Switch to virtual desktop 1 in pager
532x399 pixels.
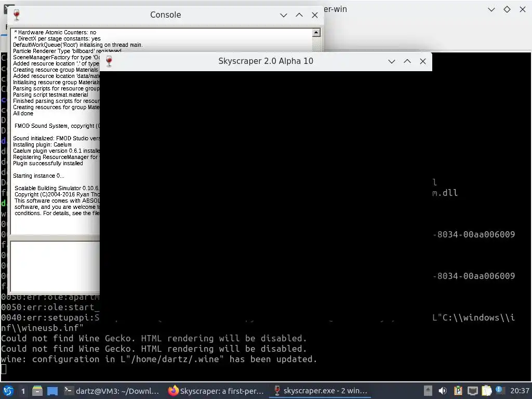click(23, 391)
